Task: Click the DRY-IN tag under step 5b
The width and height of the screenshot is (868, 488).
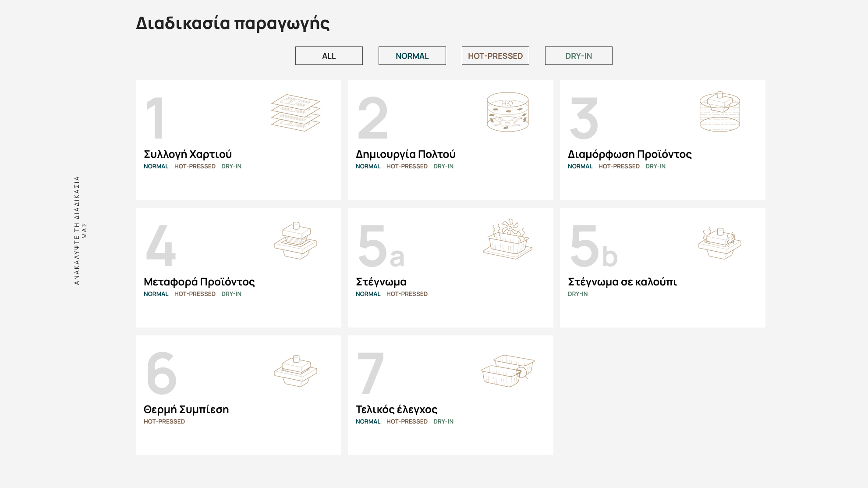Action: pyautogui.click(x=578, y=294)
